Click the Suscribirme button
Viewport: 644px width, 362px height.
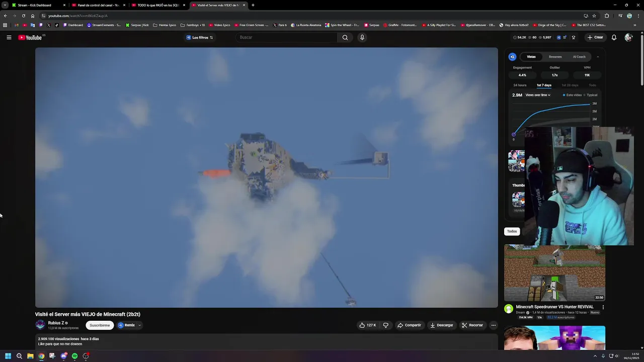(x=100, y=325)
